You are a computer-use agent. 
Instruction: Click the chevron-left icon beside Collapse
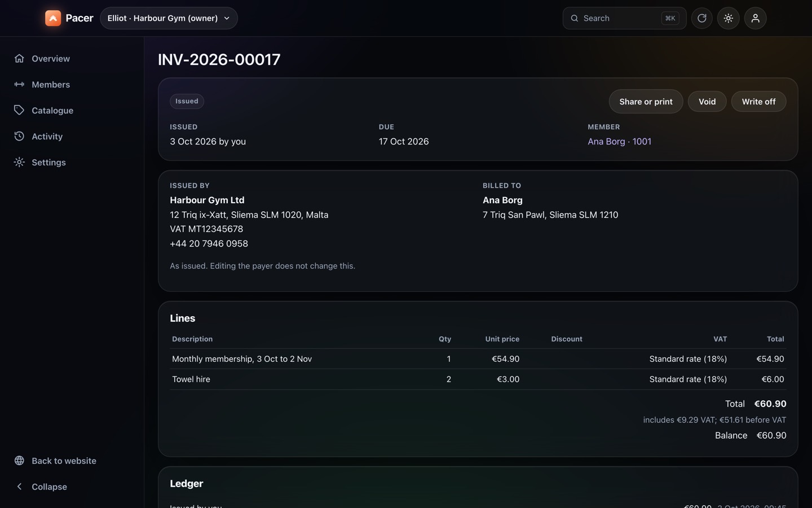(x=19, y=487)
